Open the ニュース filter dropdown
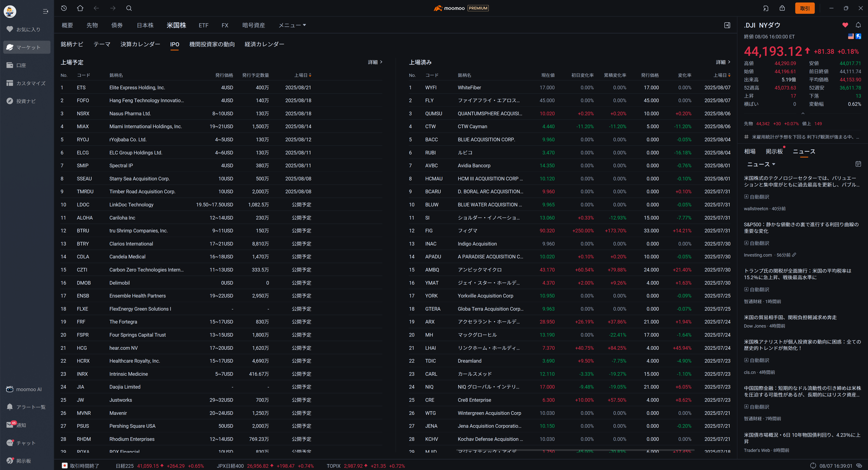This screenshot has width=868, height=470. point(761,164)
